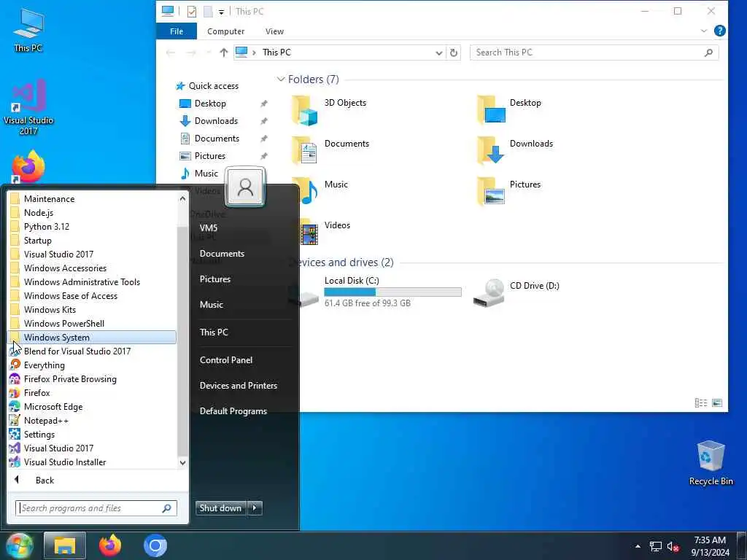
Task: Open the 3D Objects folder in This PC
Action: coord(329,111)
